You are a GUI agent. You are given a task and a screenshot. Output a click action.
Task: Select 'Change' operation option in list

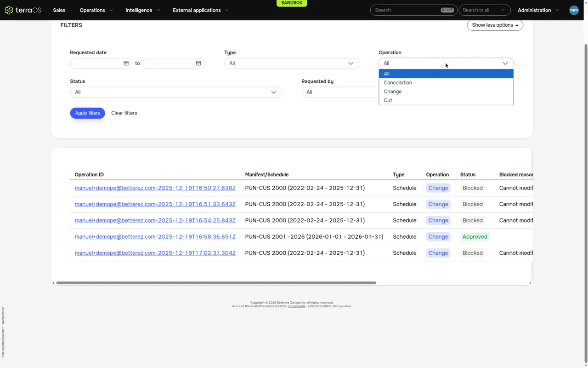click(446, 92)
